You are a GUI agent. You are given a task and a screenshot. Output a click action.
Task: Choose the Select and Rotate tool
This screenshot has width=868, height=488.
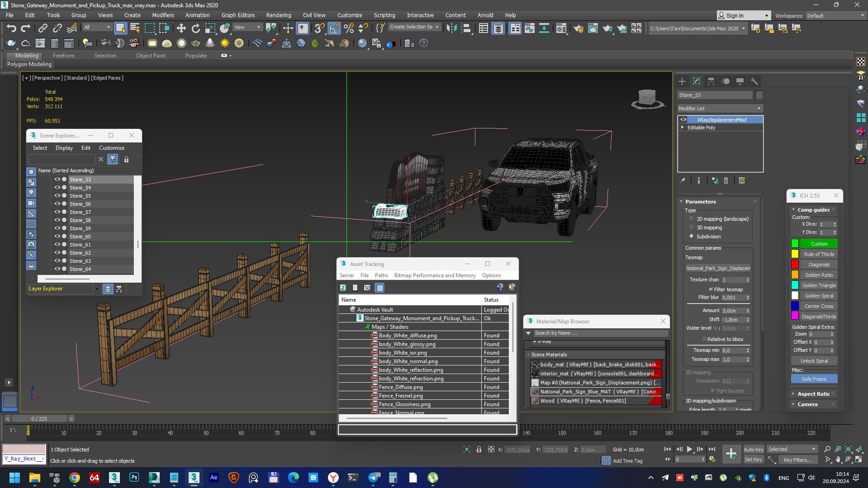click(x=195, y=28)
